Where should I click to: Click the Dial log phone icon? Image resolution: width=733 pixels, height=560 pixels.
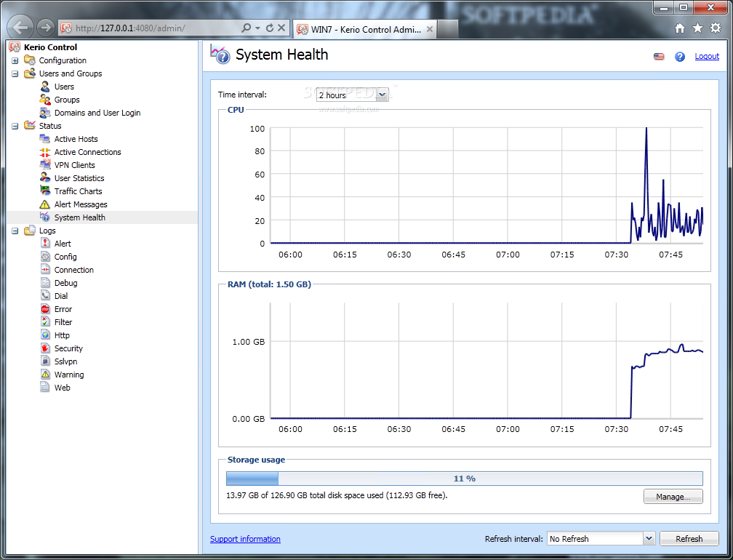pos(45,296)
